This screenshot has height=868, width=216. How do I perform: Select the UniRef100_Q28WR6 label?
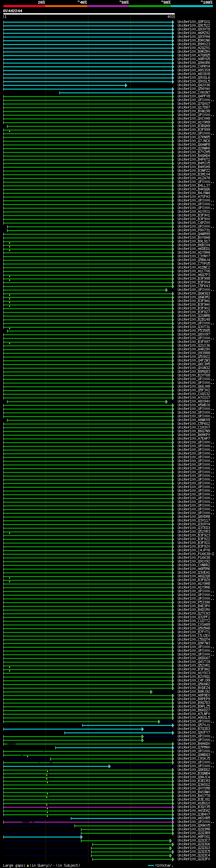coord(194,149)
